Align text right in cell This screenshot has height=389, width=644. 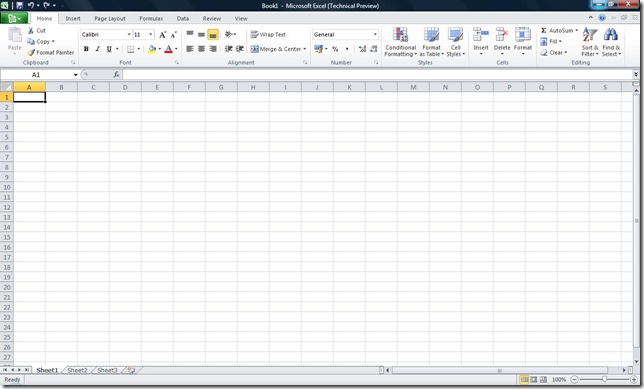[x=213, y=49]
